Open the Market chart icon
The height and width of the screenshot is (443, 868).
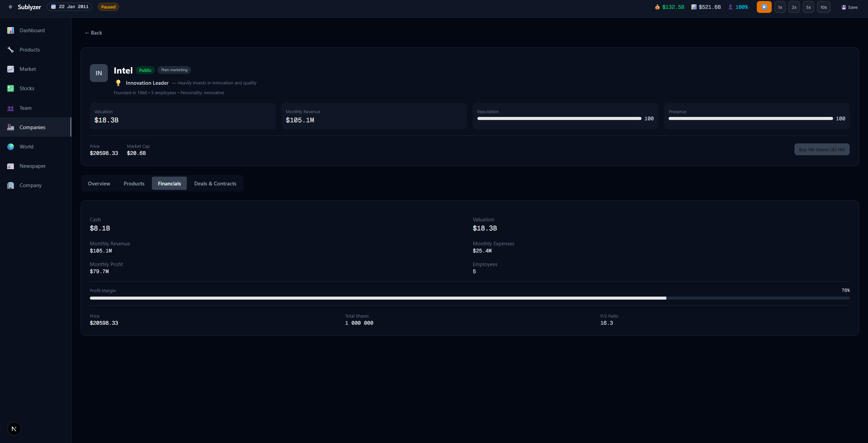coord(11,69)
